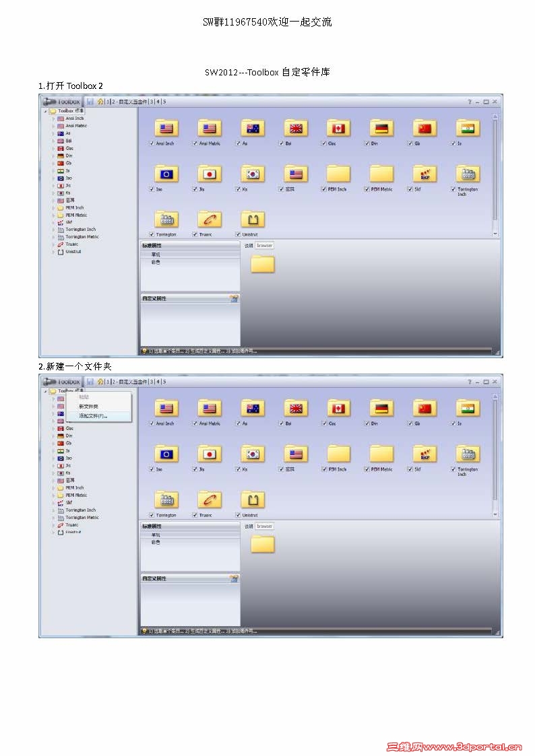
Task: Open PEM Metric folder icon in step 1 window
Action: tap(381, 174)
